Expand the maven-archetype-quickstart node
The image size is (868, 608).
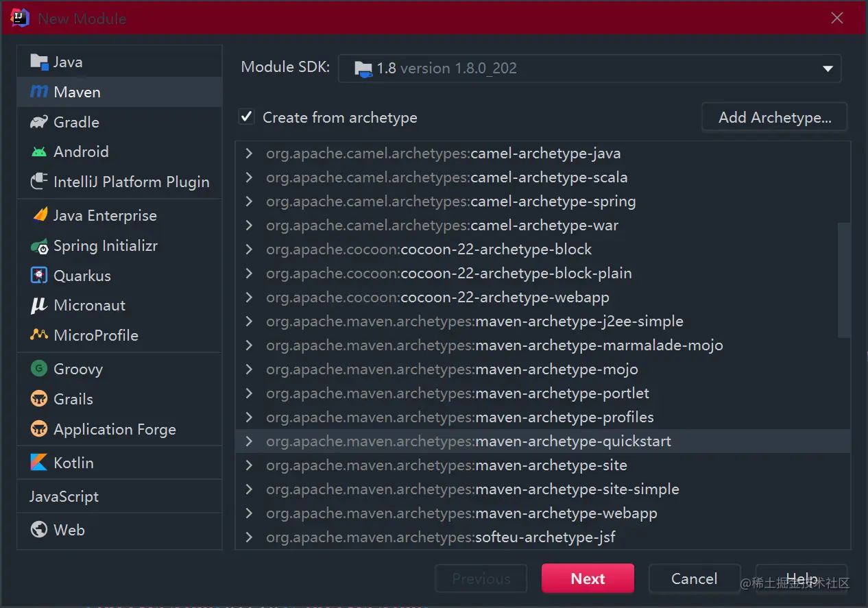click(249, 441)
